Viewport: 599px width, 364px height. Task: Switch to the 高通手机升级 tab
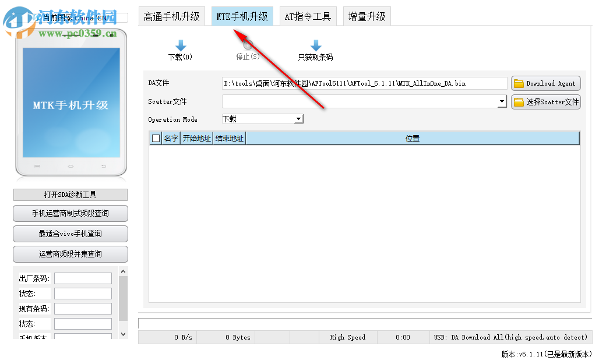point(172,16)
